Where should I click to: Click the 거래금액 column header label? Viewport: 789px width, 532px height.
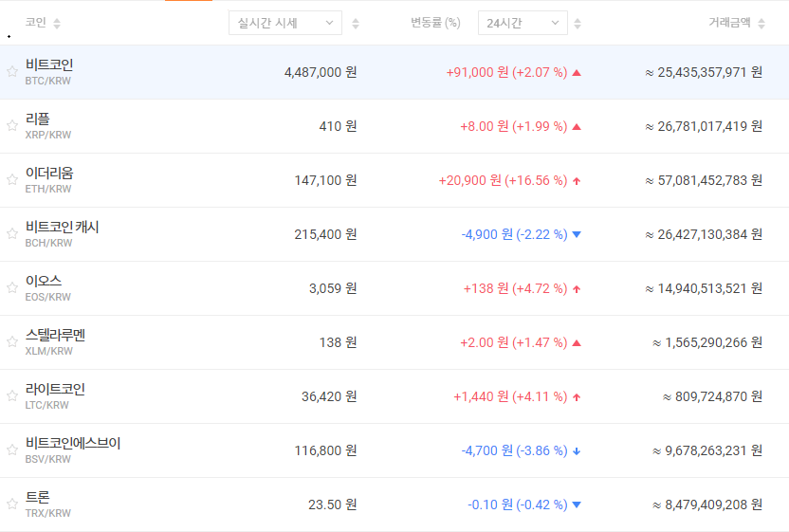tap(729, 23)
